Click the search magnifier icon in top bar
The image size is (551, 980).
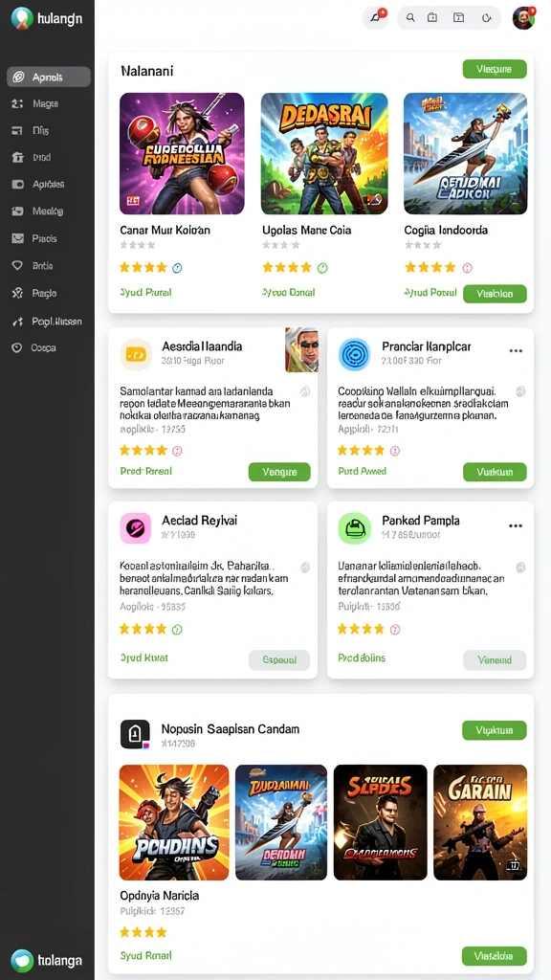pyautogui.click(x=410, y=17)
